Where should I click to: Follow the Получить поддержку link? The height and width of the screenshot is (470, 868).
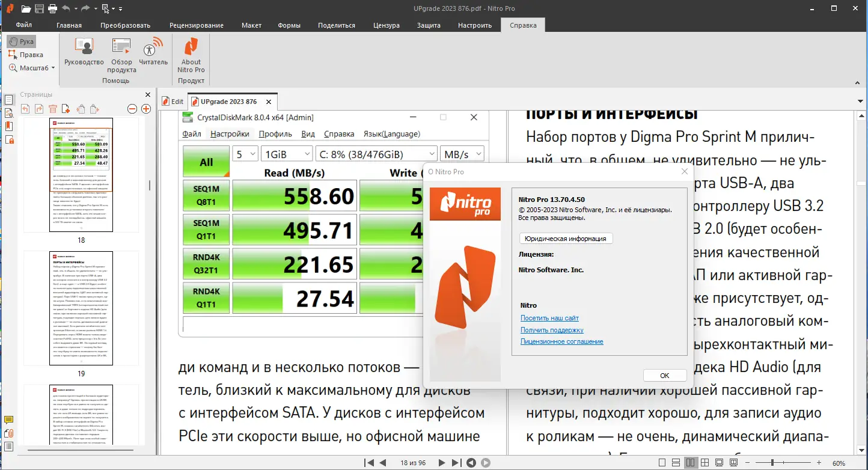[x=552, y=330]
